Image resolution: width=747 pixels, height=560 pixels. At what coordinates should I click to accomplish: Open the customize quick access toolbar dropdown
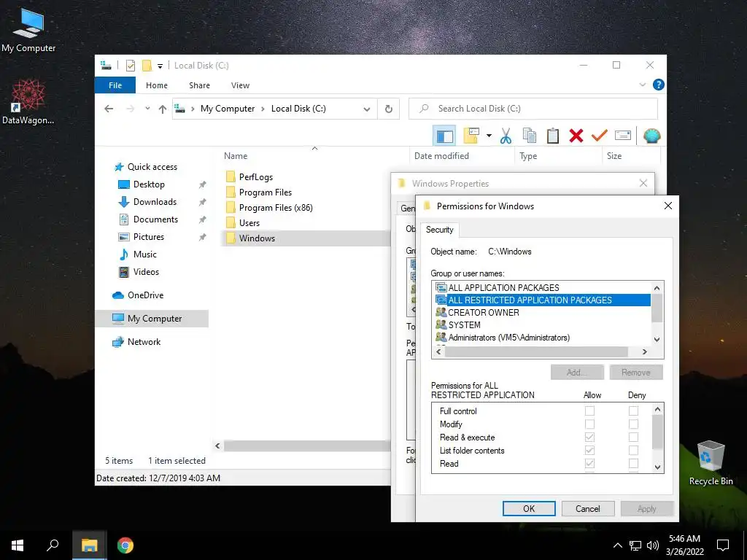pos(160,66)
